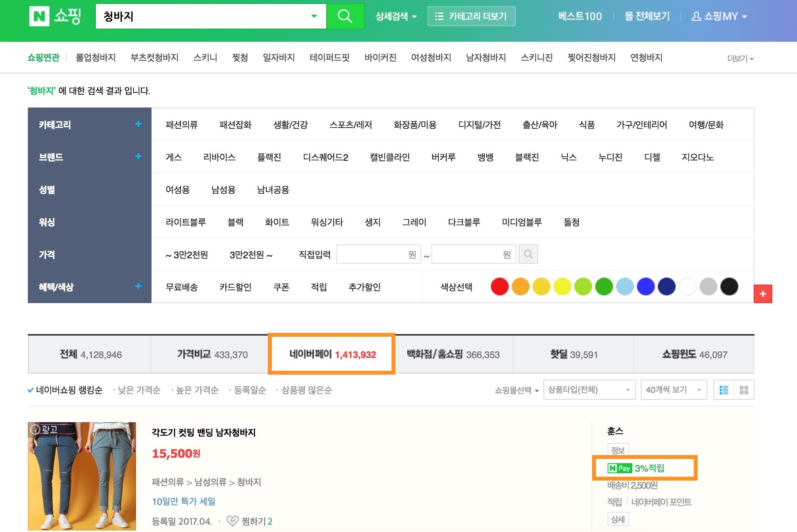This screenshot has width=797, height=532.
Task: Toggle washing filter 생지
Action: pyautogui.click(x=373, y=222)
